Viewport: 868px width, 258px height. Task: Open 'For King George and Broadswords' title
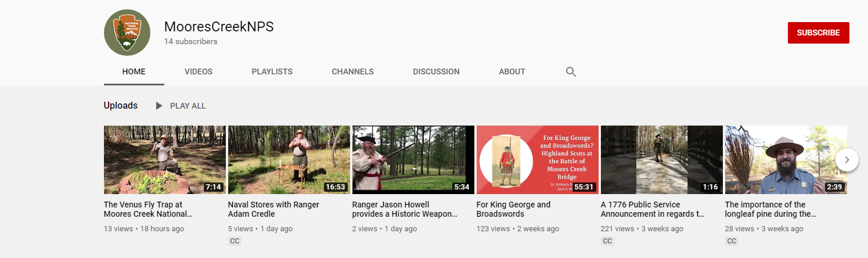[513, 209]
